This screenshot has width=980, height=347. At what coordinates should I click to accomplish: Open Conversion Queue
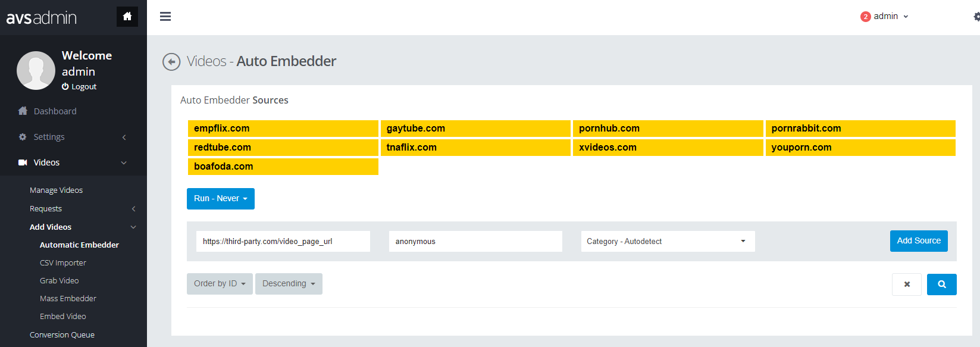coord(62,335)
